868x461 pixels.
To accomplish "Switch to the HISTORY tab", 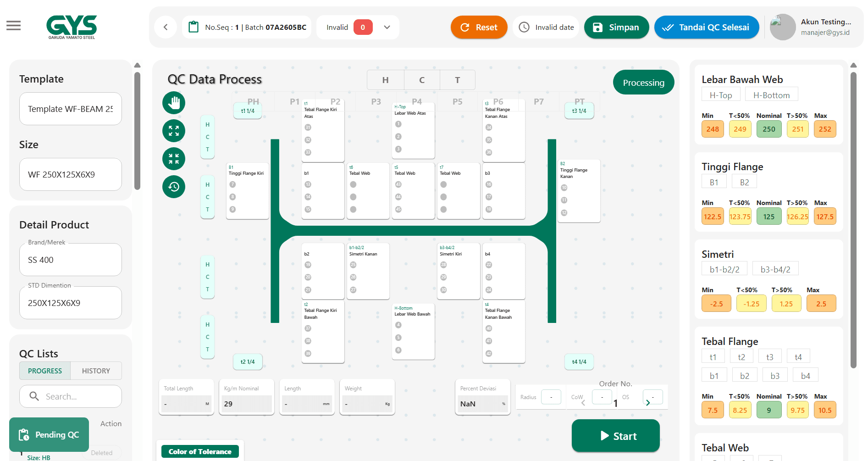I will coord(96,371).
